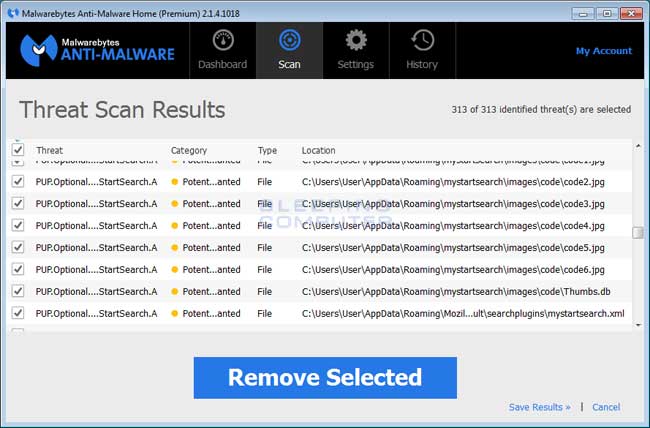
Task: Select the code5.jpg location path
Action: coord(453,248)
